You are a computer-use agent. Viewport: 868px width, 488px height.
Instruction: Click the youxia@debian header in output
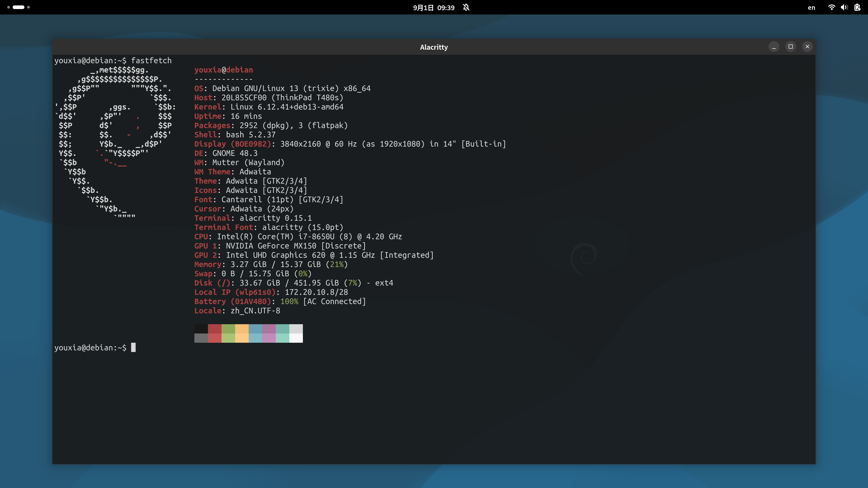(x=223, y=70)
